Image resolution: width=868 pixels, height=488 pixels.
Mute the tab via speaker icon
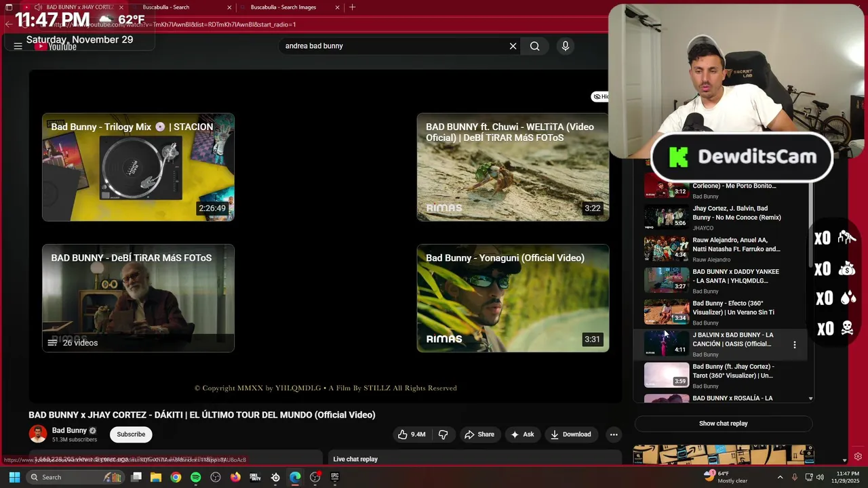pos(39,7)
